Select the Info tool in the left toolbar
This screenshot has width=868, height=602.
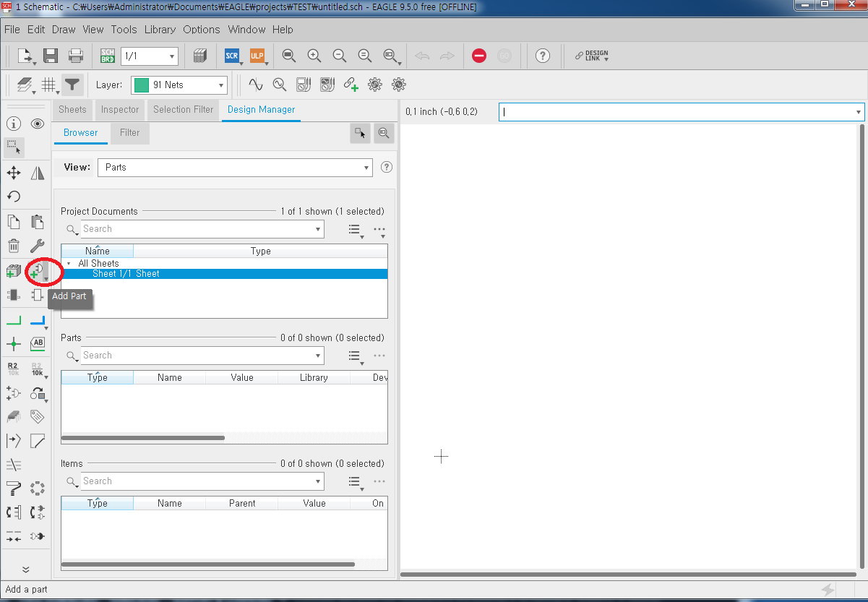pos(14,124)
